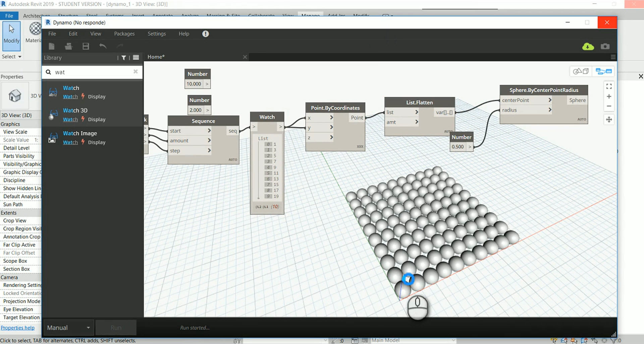The width and height of the screenshot is (644, 344).
Task: Open the Revit File tab
Action: [x=9, y=15]
